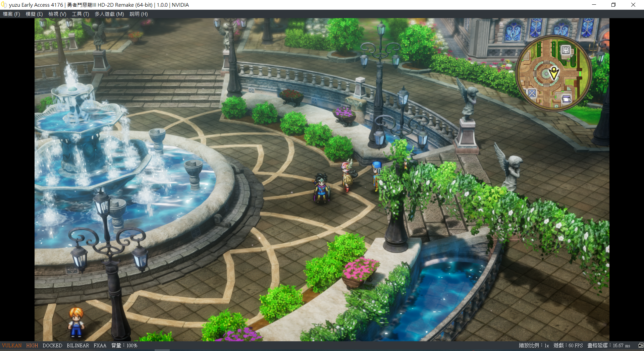
Task: Switch the DOCKED mode status button
Action: pyautogui.click(x=52, y=346)
